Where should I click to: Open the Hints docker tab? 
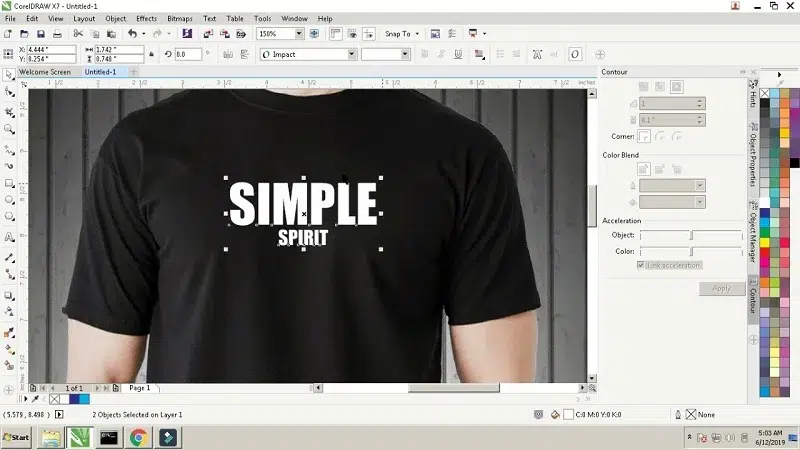(753, 94)
